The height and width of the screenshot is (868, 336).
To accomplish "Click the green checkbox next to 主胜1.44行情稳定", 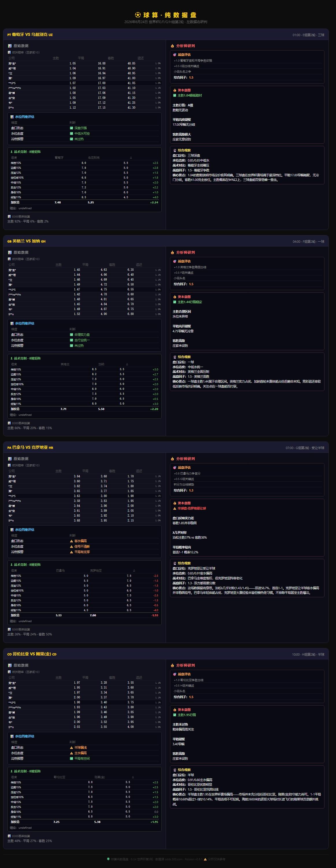I will [174, 302].
